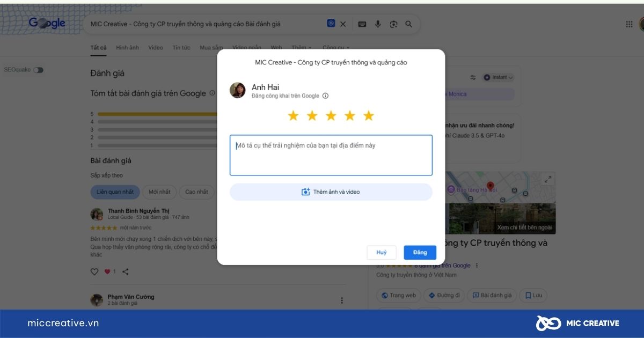644x338 pixels.
Task: Open the on-screen keyboard input tool
Action: (362, 24)
